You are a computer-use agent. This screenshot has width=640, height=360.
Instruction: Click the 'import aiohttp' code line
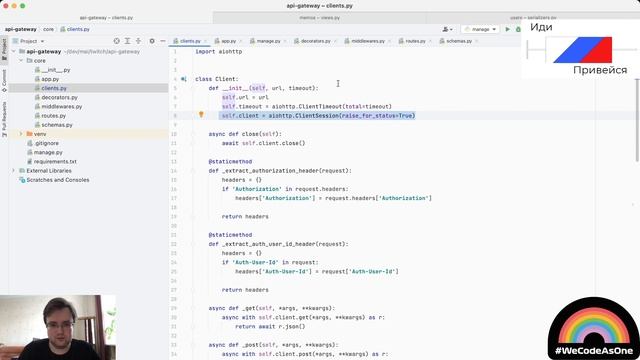pos(218,51)
